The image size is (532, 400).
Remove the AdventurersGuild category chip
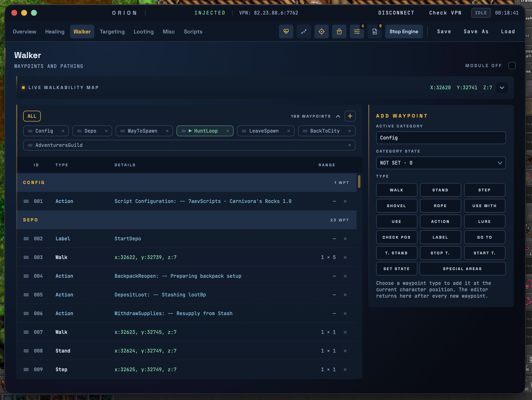pos(350,145)
